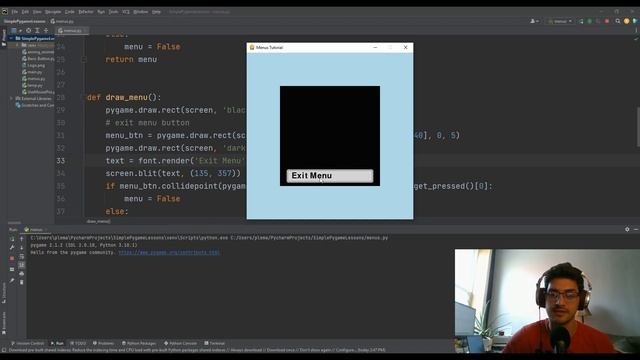Open menus.py in project tree
Viewport: 640px width, 360px height.
(33, 78)
